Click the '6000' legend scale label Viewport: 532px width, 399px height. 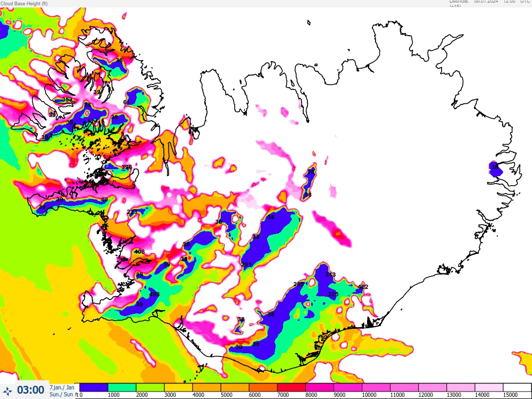pyautogui.click(x=255, y=395)
